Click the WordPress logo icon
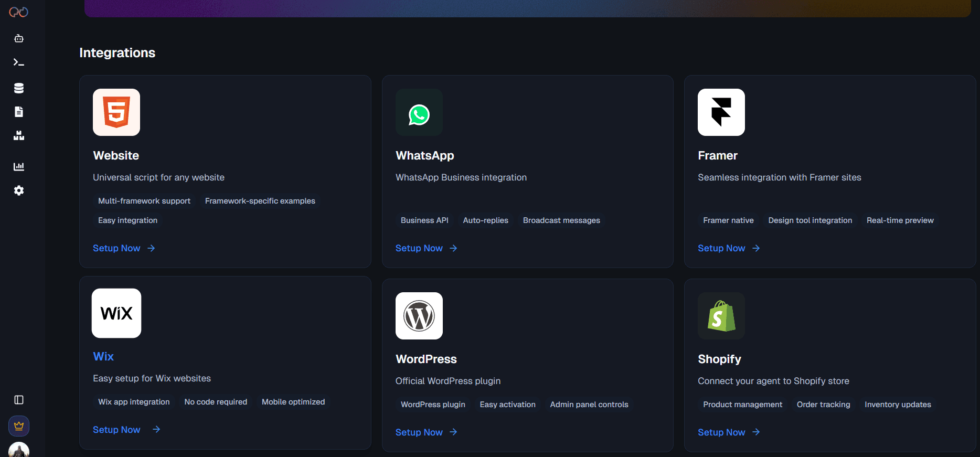The height and width of the screenshot is (457, 980). tap(419, 316)
